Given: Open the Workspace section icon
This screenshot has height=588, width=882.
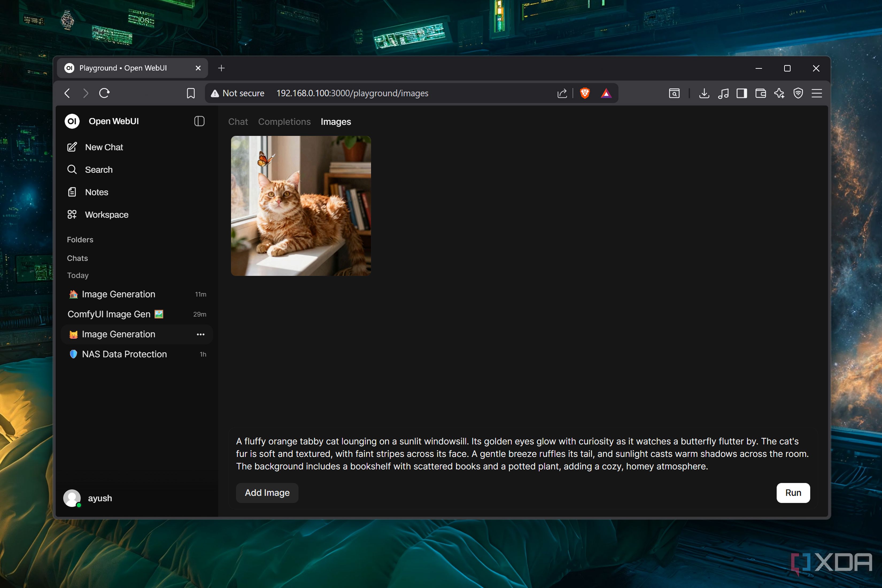Looking at the screenshot, I should [72, 215].
